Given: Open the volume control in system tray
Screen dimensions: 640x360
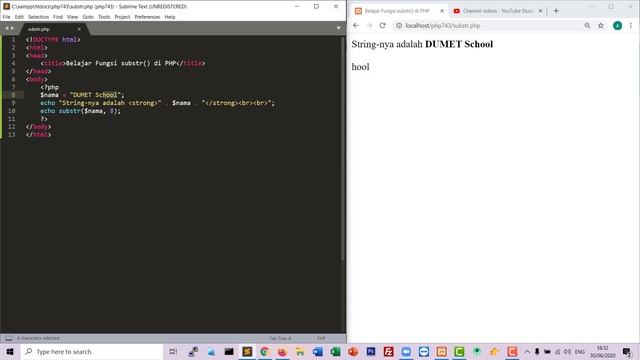Looking at the screenshot, I should click(567, 352).
